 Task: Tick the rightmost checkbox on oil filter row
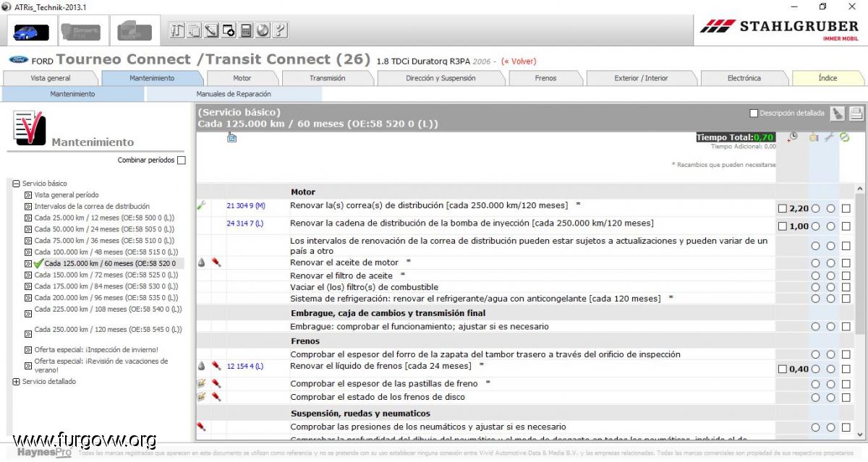pyautogui.click(x=846, y=276)
